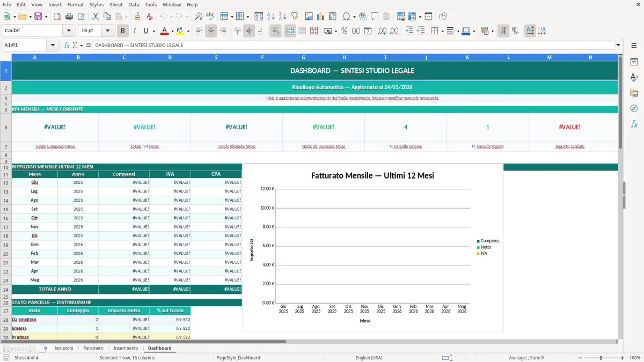Click the Sum sigma button

pyautogui.click(x=75, y=45)
